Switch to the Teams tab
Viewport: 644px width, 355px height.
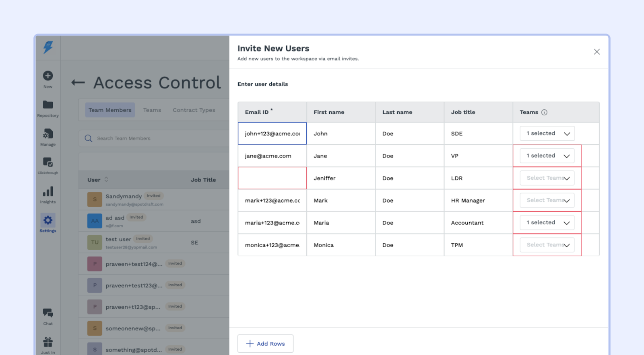152,110
